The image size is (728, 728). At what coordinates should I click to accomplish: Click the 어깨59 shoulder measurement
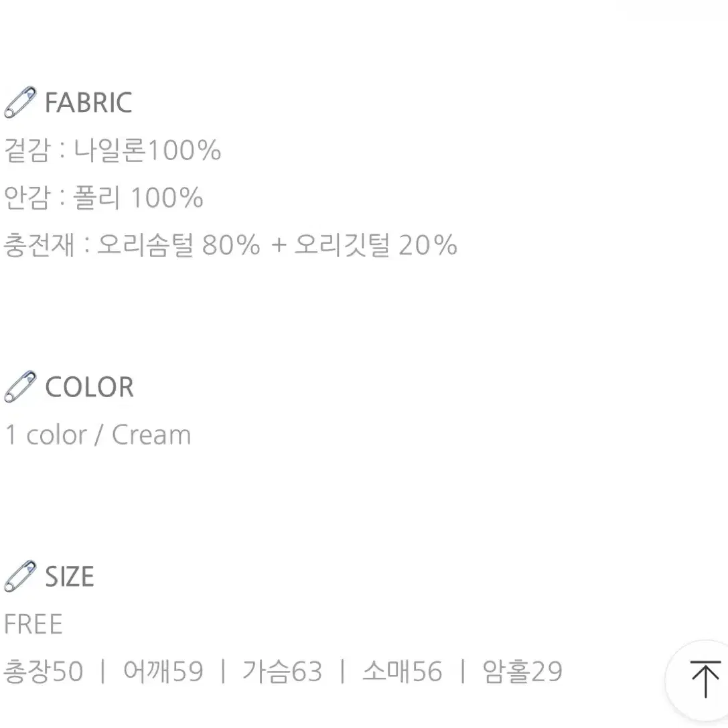point(163,671)
